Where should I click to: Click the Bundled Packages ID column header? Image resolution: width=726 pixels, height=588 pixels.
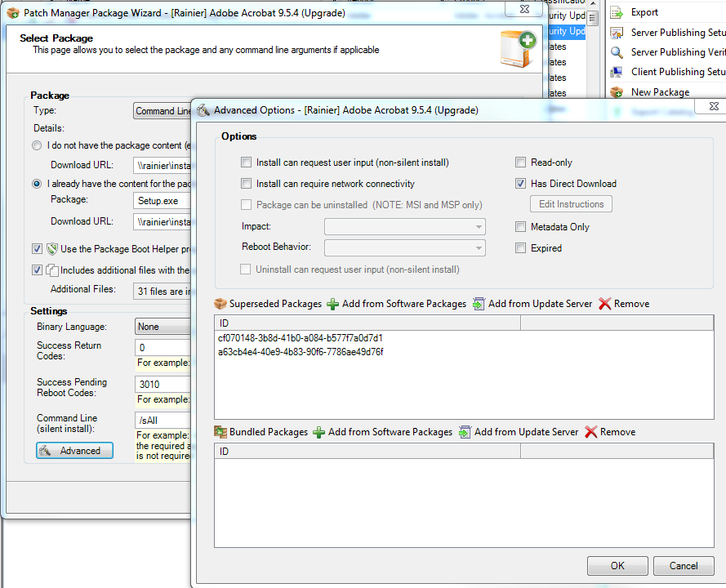tap(367, 452)
